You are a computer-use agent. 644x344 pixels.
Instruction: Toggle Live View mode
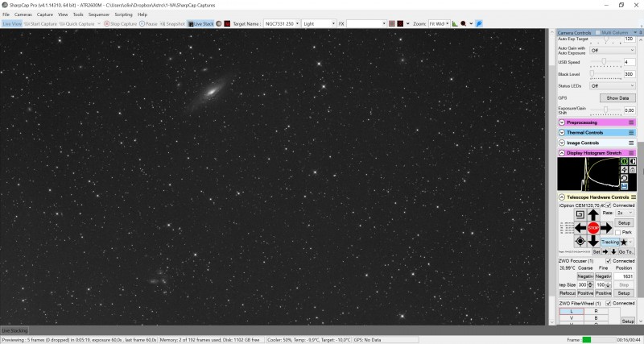[x=12, y=24]
